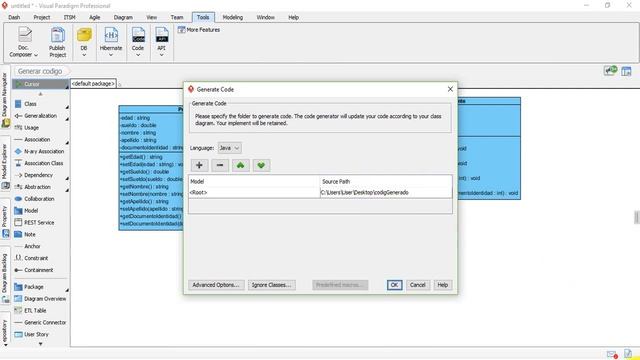Image resolution: width=640 pixels, height=360 pixels.
Task: Click Cancel in Generate Code dialog
Action: tap(418, 285)
